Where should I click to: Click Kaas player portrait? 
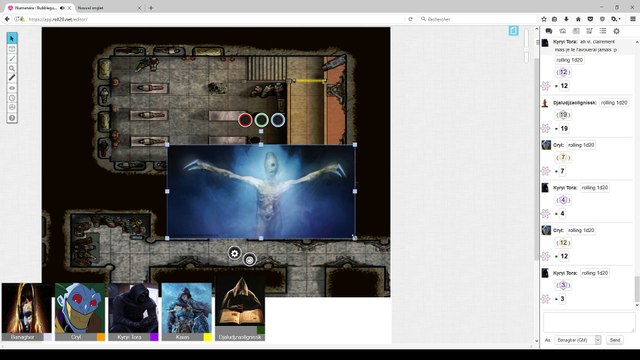(187, 308)
